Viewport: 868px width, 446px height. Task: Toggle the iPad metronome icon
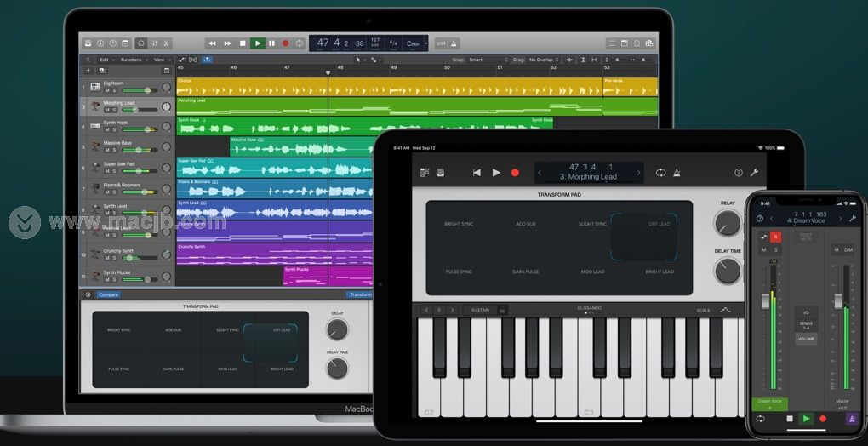[x=677, y=173]
